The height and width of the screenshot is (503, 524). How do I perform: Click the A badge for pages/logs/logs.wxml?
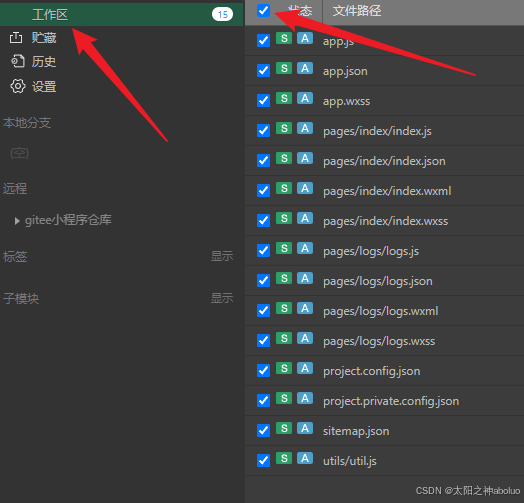(x=305, y=308)
